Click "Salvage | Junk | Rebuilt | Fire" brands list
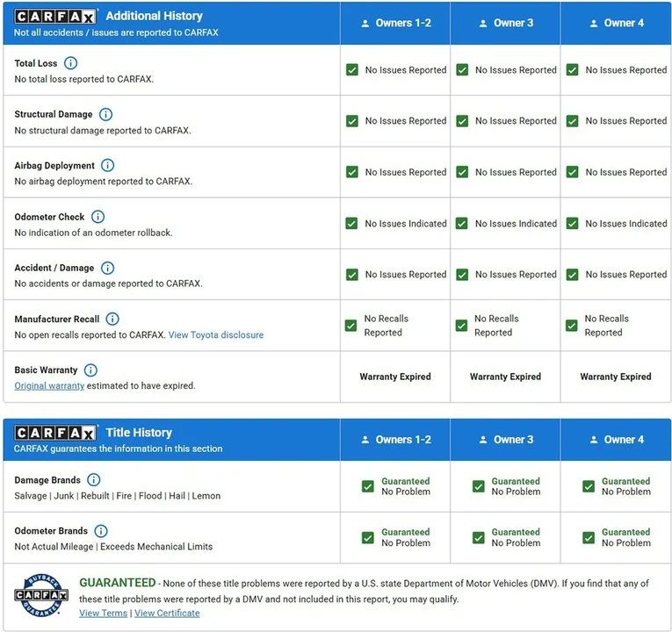Image resolution: width=672 pixels, height=632 pixels. [x=118, y=496]
